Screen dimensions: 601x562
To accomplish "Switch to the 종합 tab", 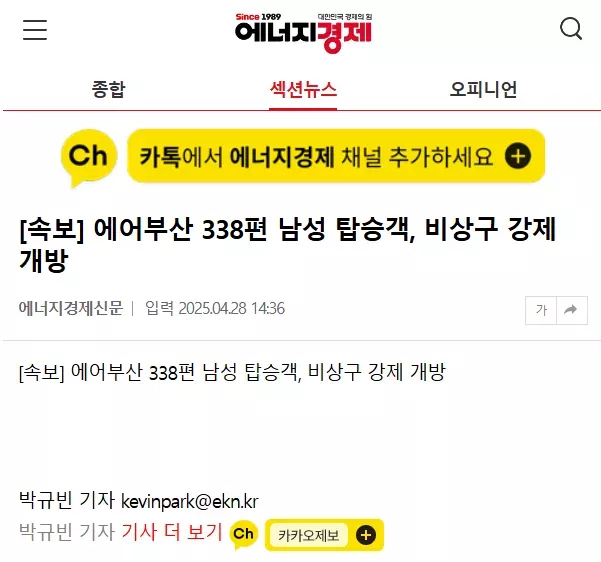I will [x=108, y=89].
